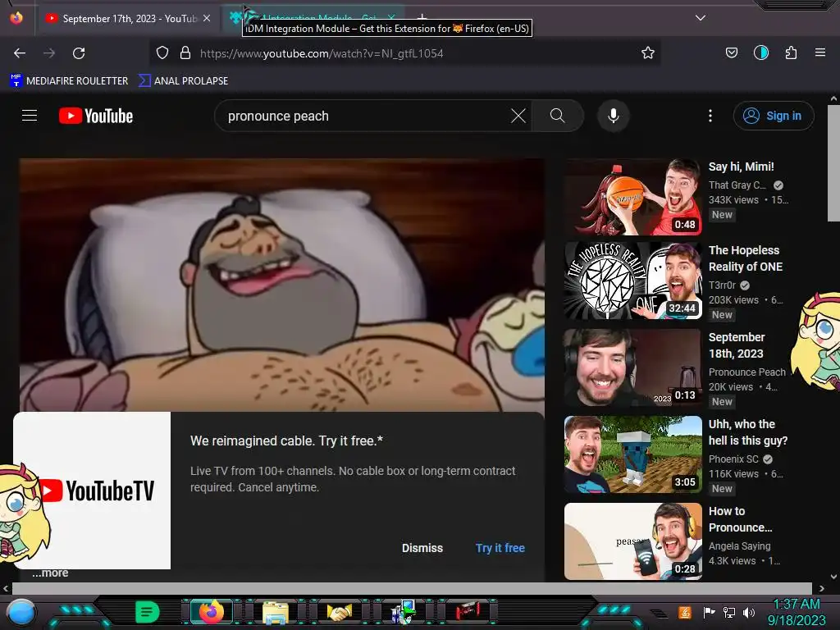This screenshot has width=840, height=630.
Task: Bookmark this page with the star icon
Action: coord(648,52)
